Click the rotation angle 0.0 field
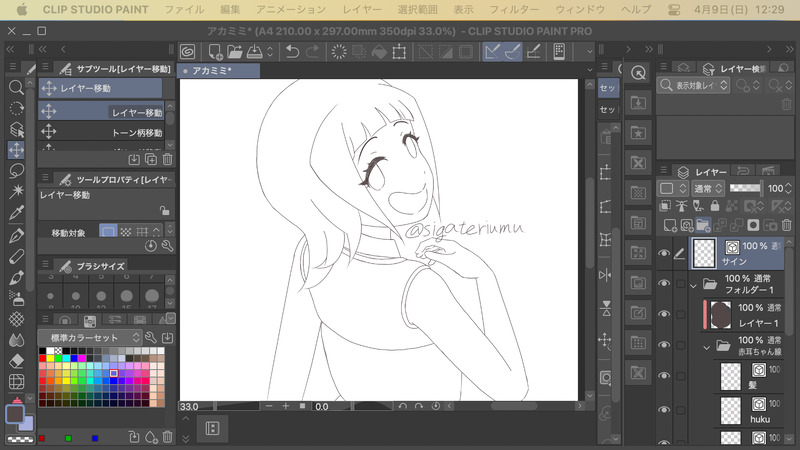800x450 pixels. tap(332, 406)
